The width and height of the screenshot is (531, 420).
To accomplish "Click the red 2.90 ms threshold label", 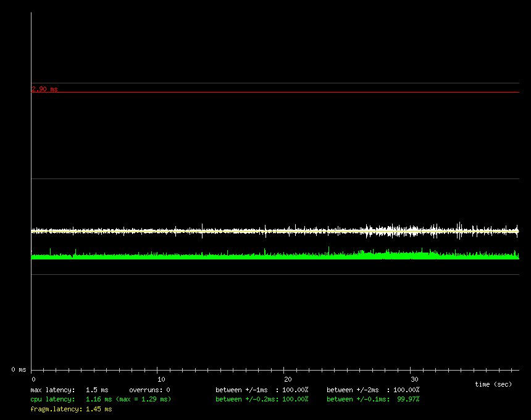I will pyautogui.click(x=44, y=89).
